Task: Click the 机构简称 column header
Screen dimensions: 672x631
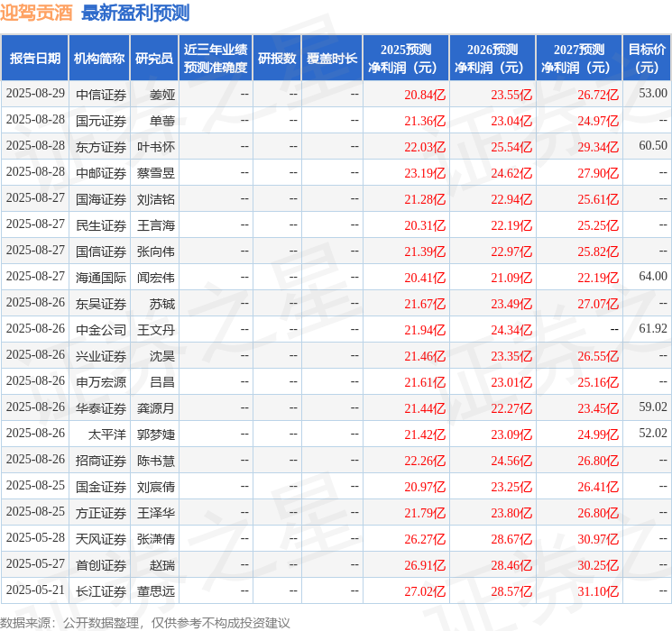Action: 99,59
